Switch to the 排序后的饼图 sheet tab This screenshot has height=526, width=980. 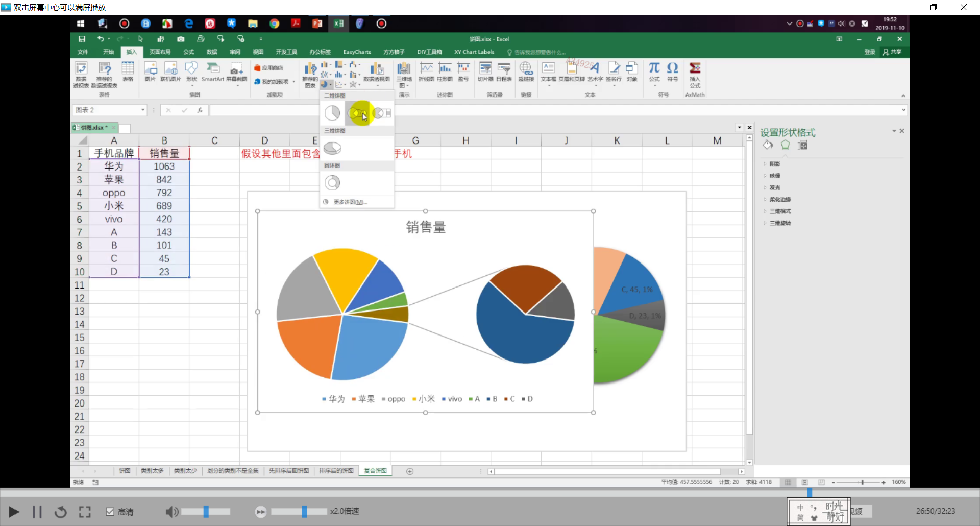336,471
